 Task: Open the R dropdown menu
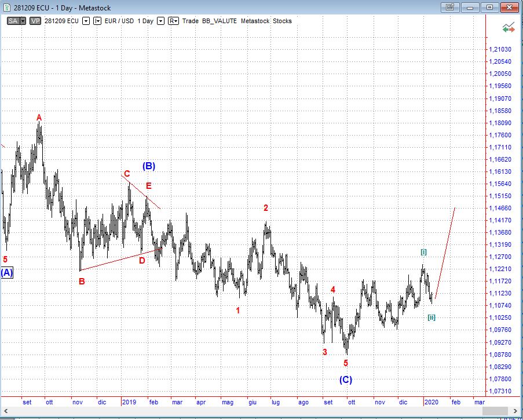[x=173, y=21]
